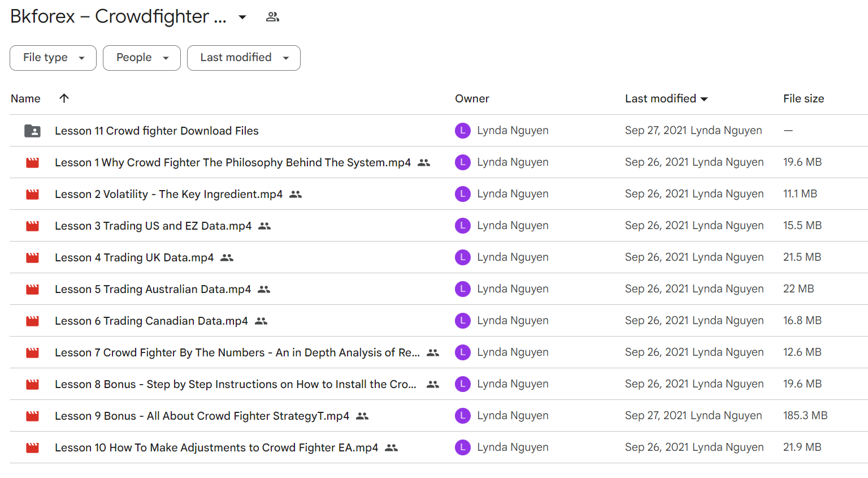Click the 185.3 MB file size cell

click(x=805, y=416)
